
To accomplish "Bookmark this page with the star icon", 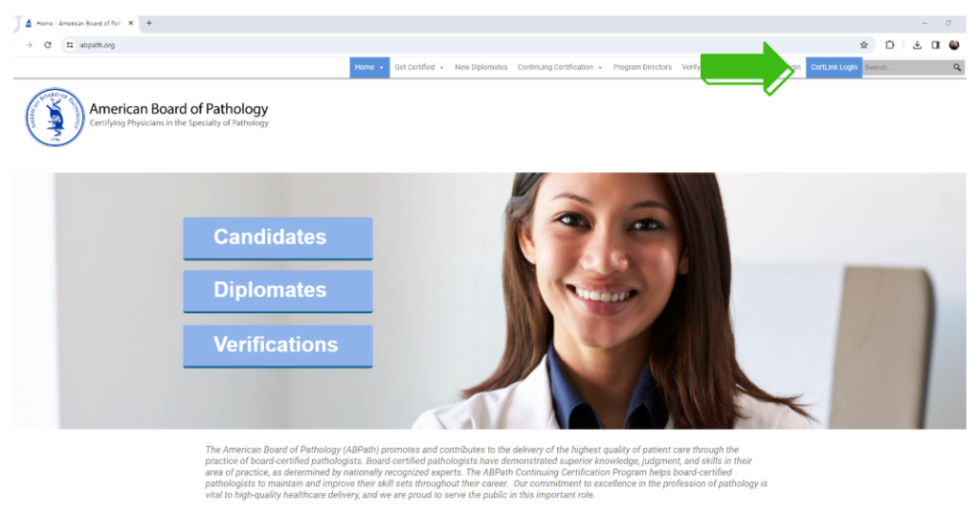I will pos(864,45).
